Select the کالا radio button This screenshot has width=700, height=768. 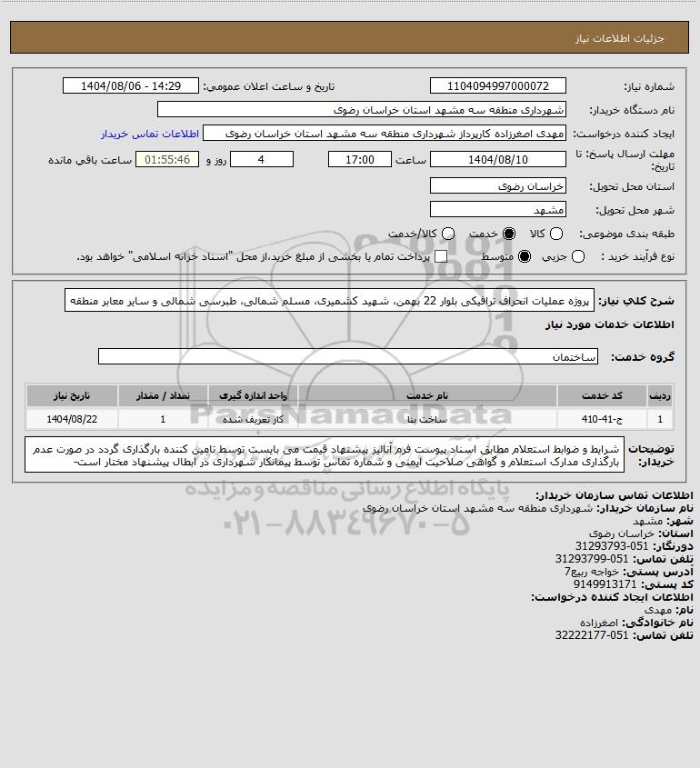coord(556,234)
